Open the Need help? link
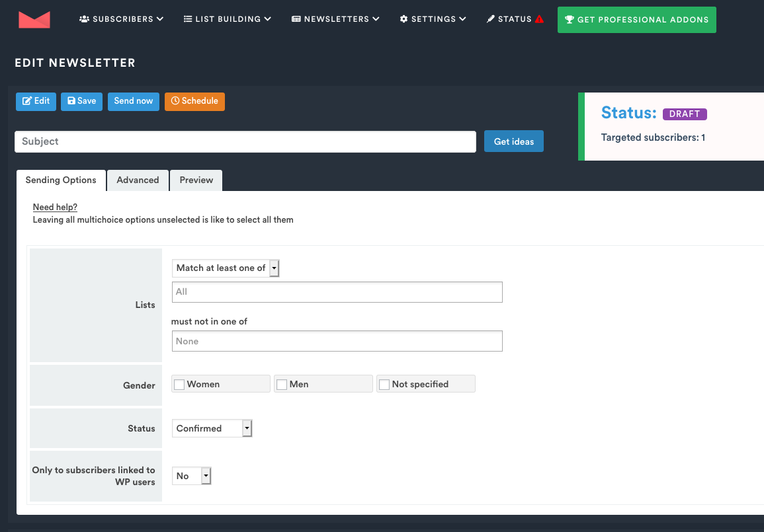Screen dimensions: 764x532 pyautogui.click(x=55, y=208)
